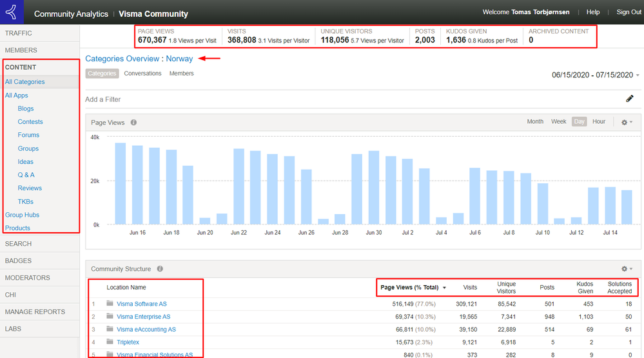Open TKBs content report
This screenshot has width=644, height=358.
click(x=26, y=201)
